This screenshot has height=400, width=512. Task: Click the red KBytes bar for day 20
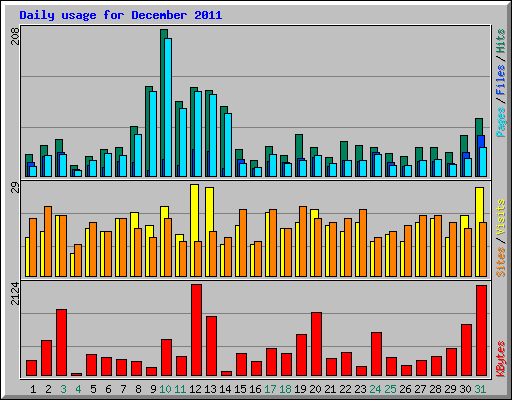click(316, 344)
